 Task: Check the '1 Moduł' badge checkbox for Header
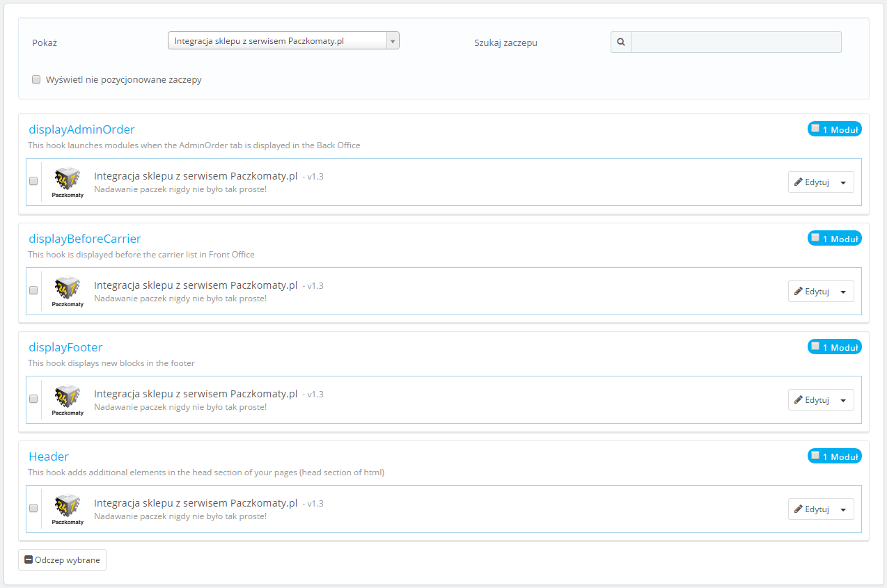point(815,455)
